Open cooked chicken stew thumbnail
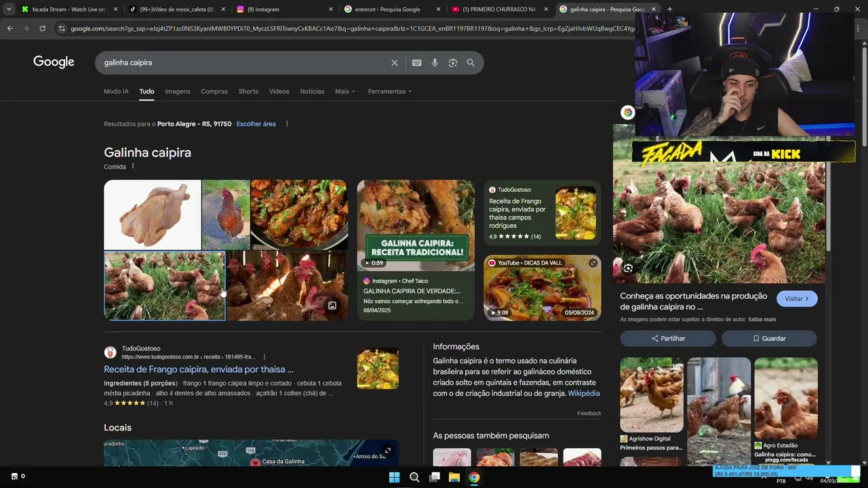Screen dimensions: 868x488 coord(299,214)
